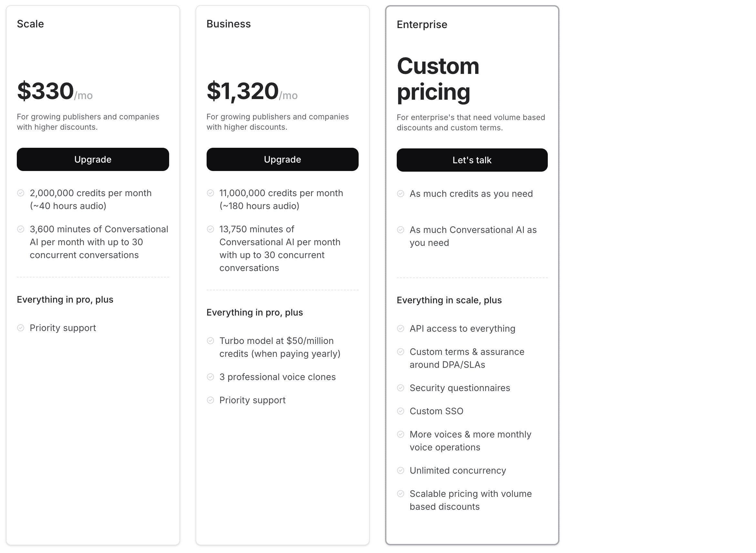Screen dimensions: 756x553
Task: Click checkmark icon beside Business plan Priority support
Action: click(210, 400)
